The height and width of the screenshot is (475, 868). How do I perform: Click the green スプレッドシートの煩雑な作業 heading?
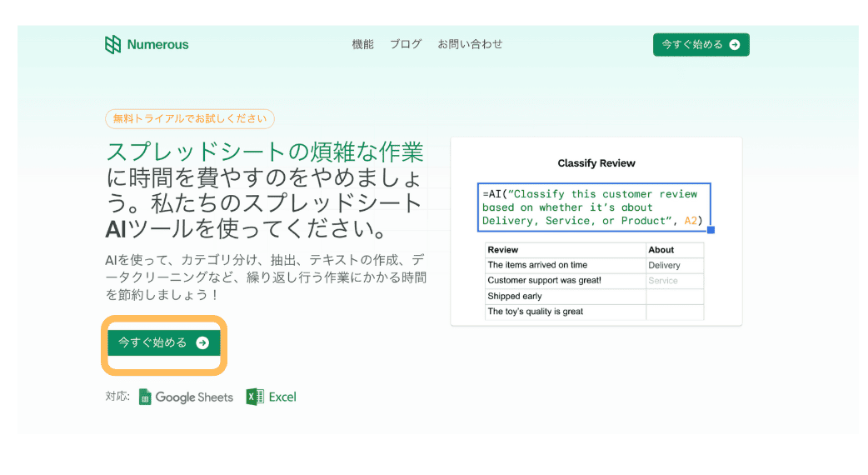(265, 152)
